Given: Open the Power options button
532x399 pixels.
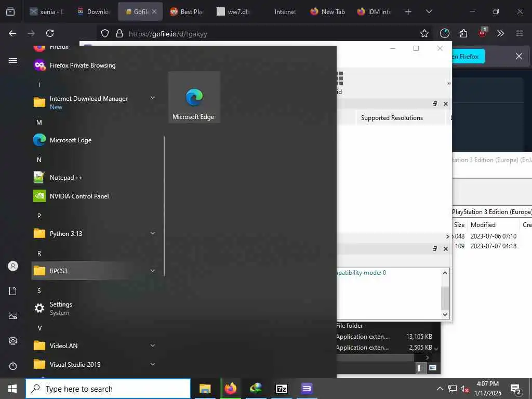Looking at the screenshot, I should 13,366.
